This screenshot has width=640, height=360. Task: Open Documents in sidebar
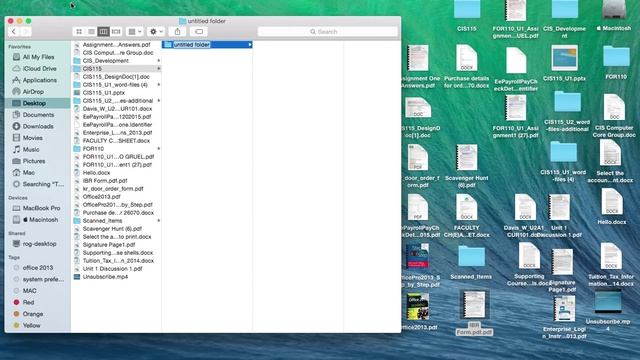click(x=38, y=115)
